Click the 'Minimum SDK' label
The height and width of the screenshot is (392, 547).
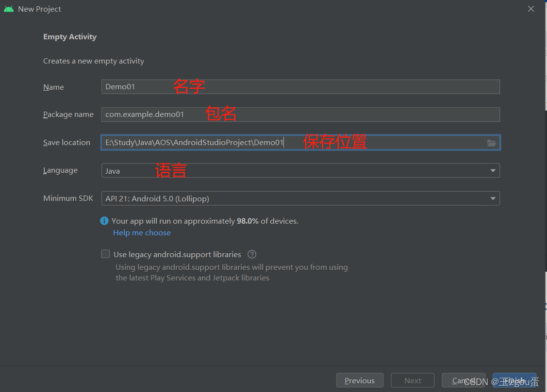pyautogui.click(x=68, y=198)
